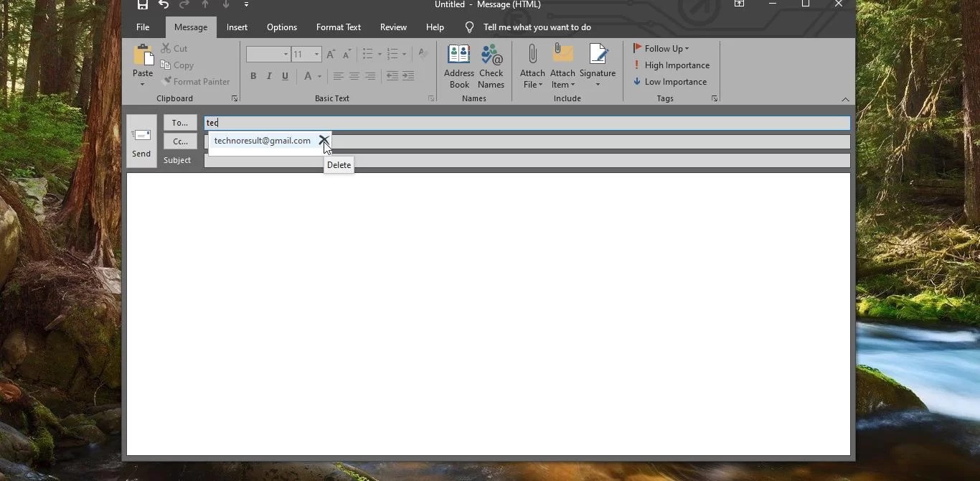Toggle italic formatting
This screenshot has height=481, width=980.
pos(269,76)
